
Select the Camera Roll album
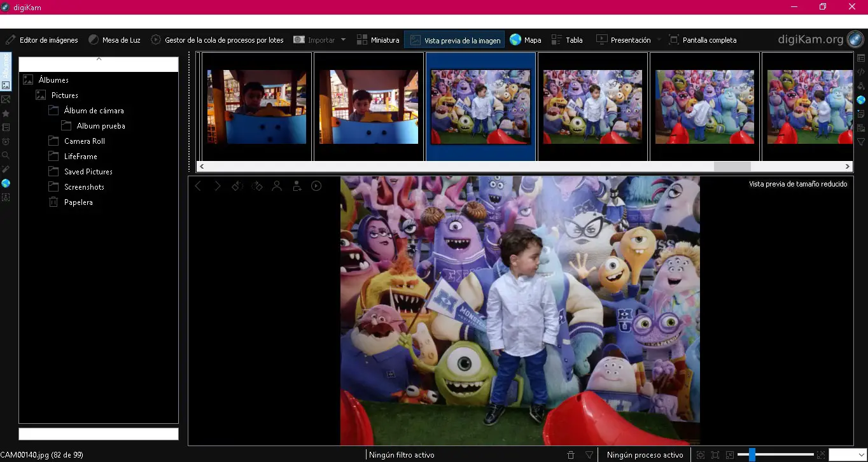84,141
